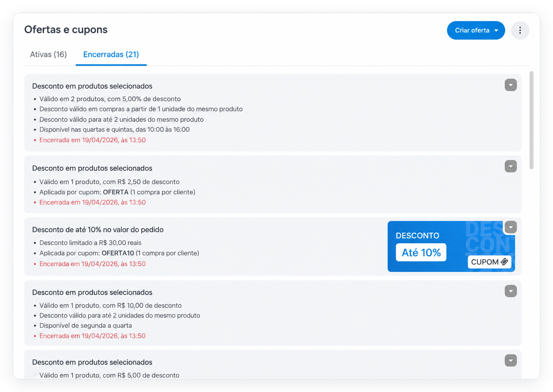Open dropdown of the R$ 5,00 discount offer

[x=511, y=361]
